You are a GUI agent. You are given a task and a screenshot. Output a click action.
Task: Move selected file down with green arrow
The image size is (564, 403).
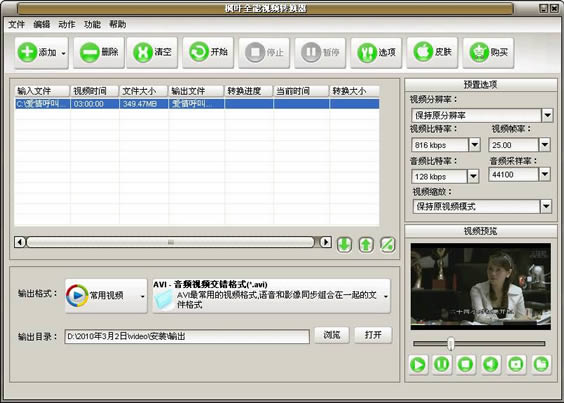344,245
